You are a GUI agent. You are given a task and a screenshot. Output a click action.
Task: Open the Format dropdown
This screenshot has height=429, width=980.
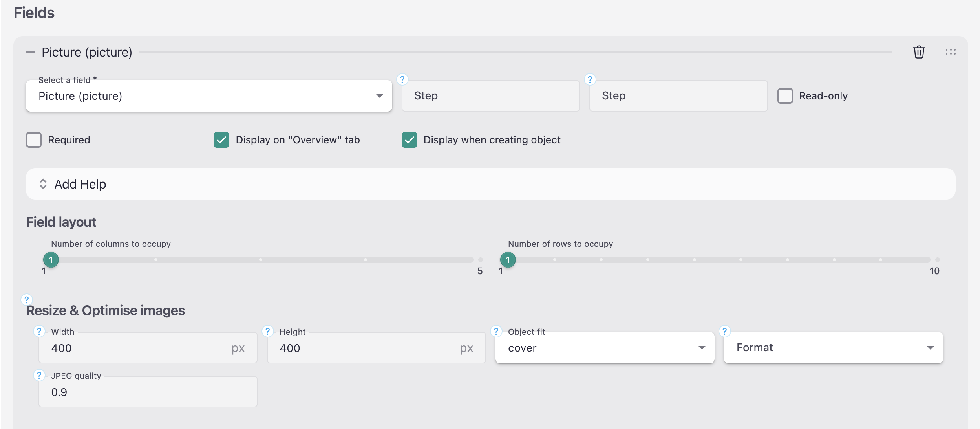pos(833,348)
